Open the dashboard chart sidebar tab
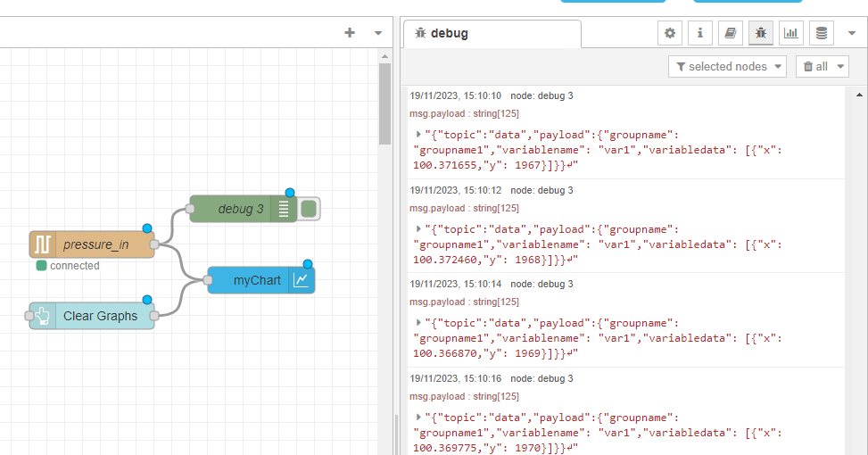 point(791,34)
